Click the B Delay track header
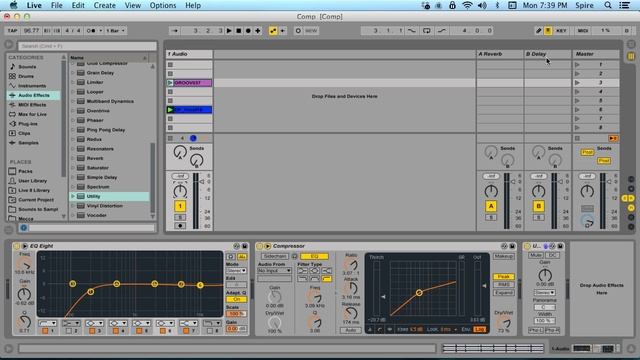This screenshot has height=360, width=640. click(x=547, y=54)
